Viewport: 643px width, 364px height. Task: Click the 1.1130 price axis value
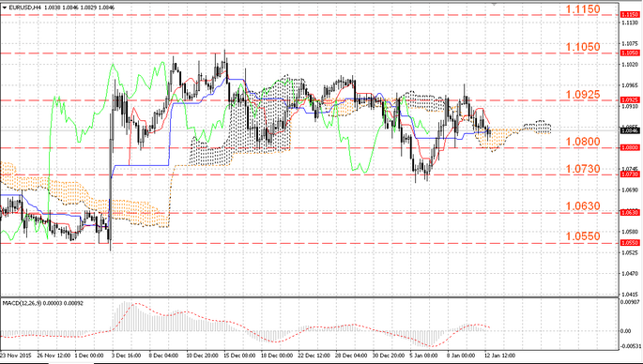(x=630, y=23)
